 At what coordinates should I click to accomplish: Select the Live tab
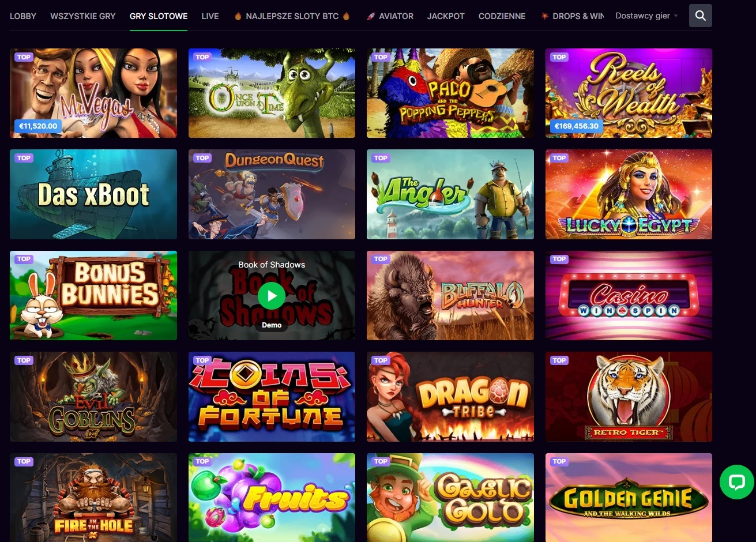pos(210,16)
